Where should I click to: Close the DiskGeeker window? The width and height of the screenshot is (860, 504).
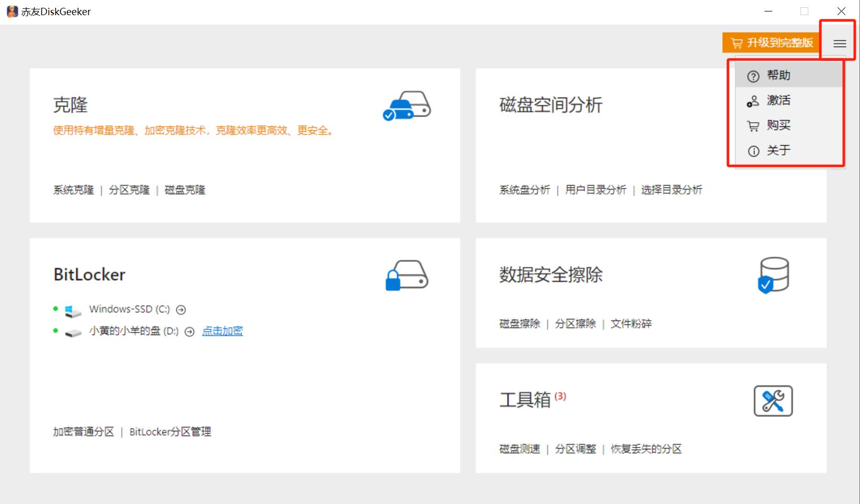(841, 11)
